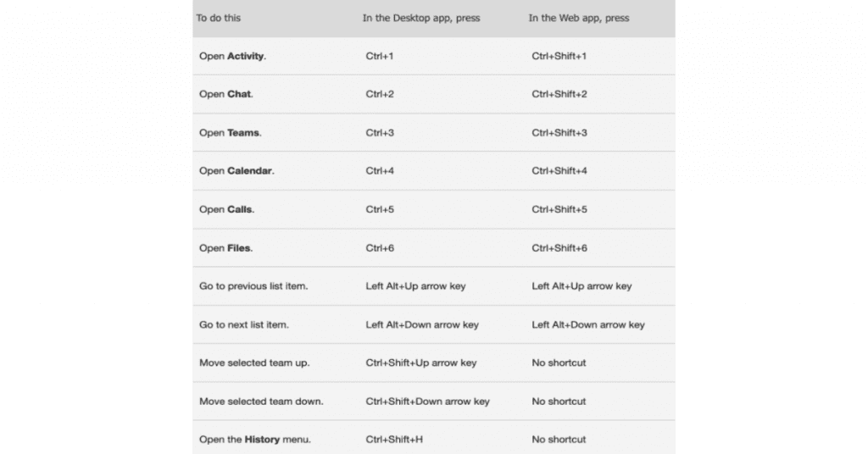Click the "To do this" column header

pos(218,18)
